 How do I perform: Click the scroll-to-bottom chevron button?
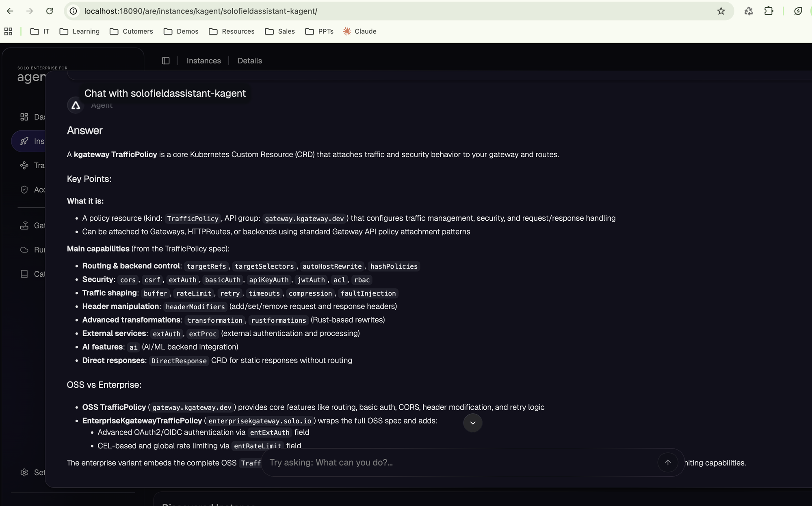pos(472,423)
